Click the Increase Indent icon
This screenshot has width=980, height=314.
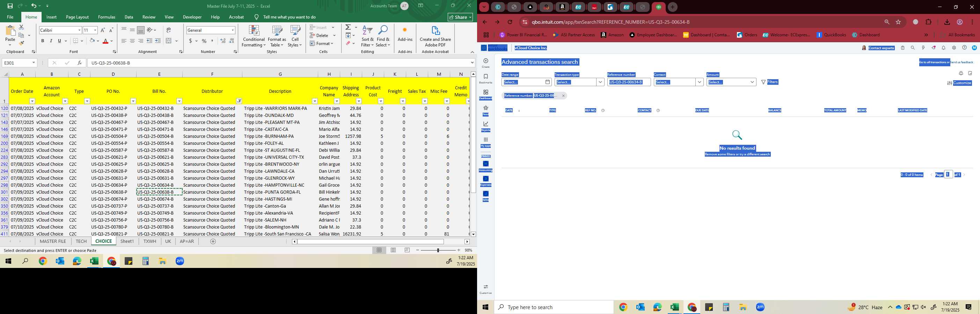pyautogui.click(x=158, y=41)
